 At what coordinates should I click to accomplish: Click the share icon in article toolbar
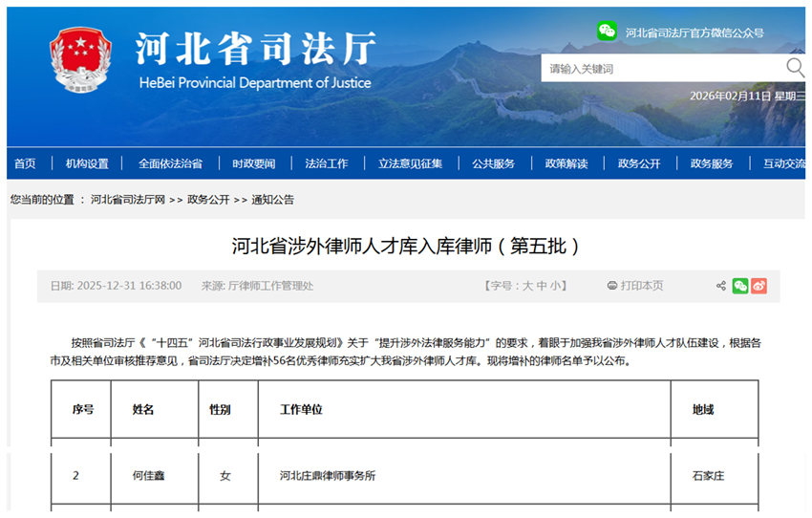point(721,286)
